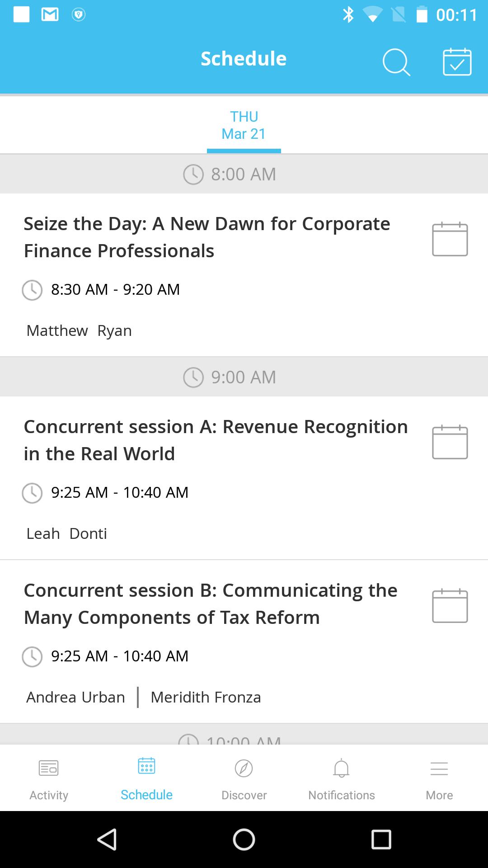Open Concurrent session B Tax Reform details
Image resolution: width=488 pixels, height=868 pixels.
211,604
